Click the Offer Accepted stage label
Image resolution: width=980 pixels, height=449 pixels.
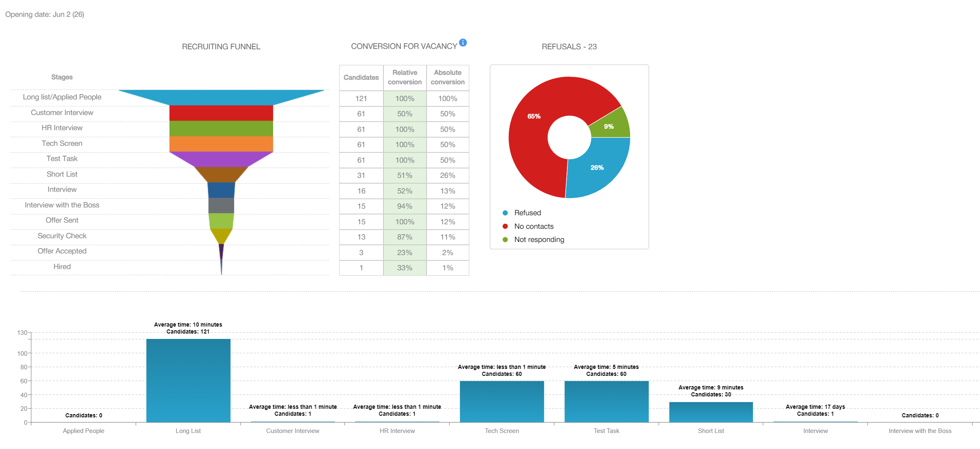(x=62, y=251)
